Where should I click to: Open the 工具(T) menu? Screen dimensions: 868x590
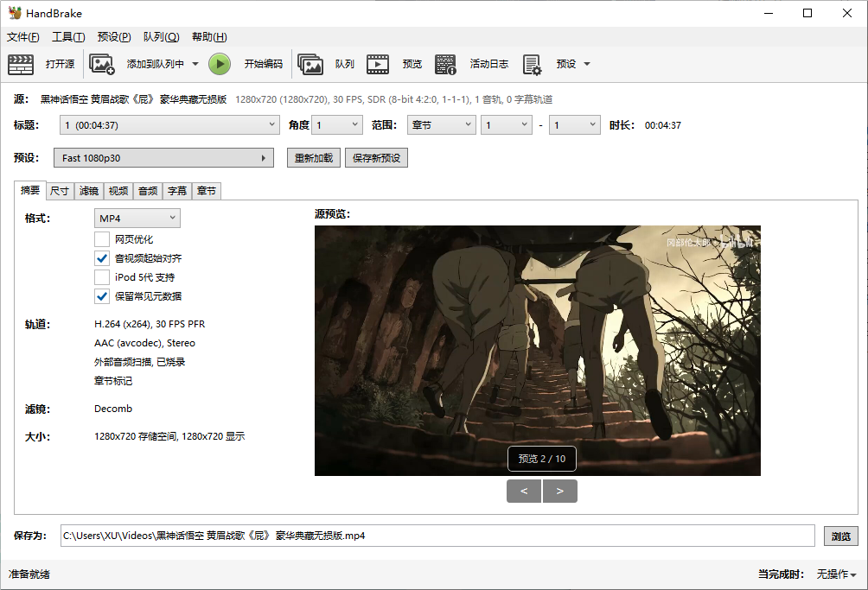[68, 37]
